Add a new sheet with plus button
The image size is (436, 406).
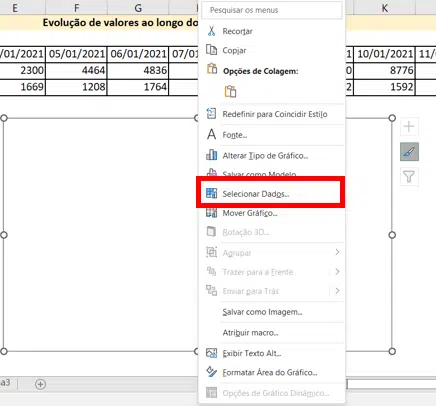point(40,384)
